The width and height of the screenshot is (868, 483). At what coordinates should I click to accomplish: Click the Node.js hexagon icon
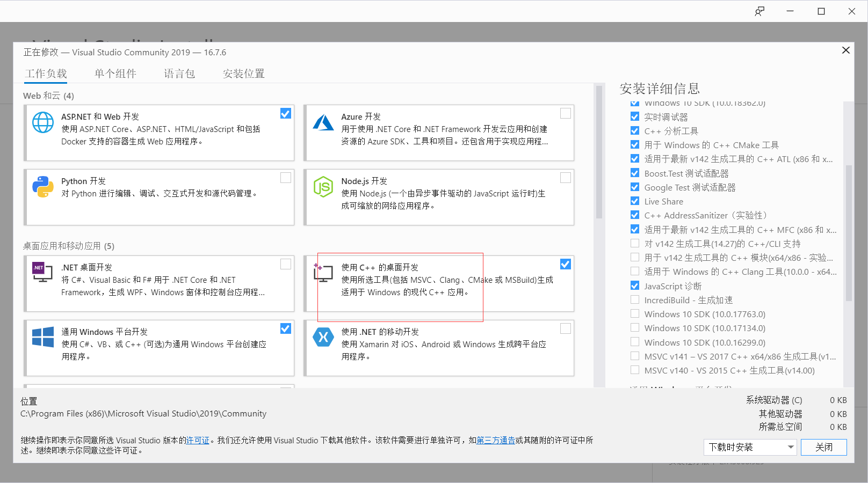[323, 187]
